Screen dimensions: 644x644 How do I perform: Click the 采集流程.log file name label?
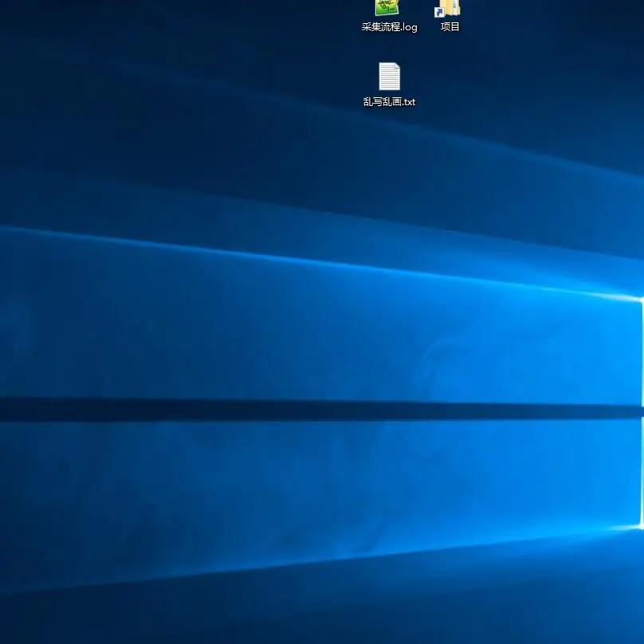[x=390, y=26]
